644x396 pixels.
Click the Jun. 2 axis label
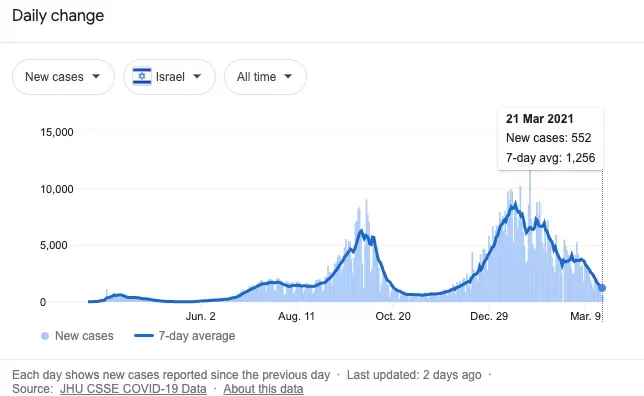[x=200, y=316]
